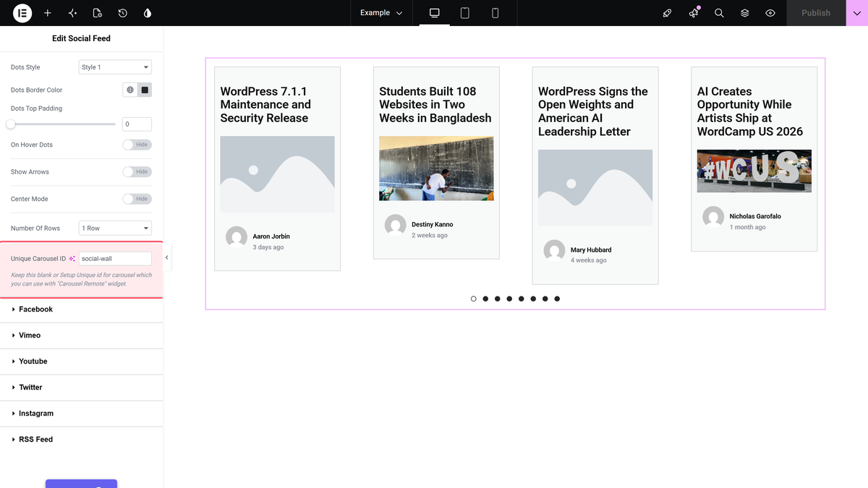Open the What's New megaphone icon
This screenshot has width=868, height=488.
click(694, 13)
